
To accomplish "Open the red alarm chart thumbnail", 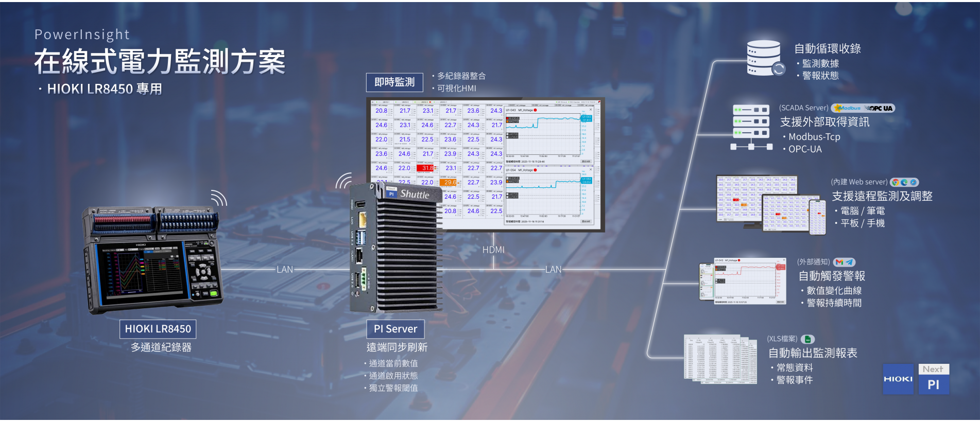I will point(743,281).
